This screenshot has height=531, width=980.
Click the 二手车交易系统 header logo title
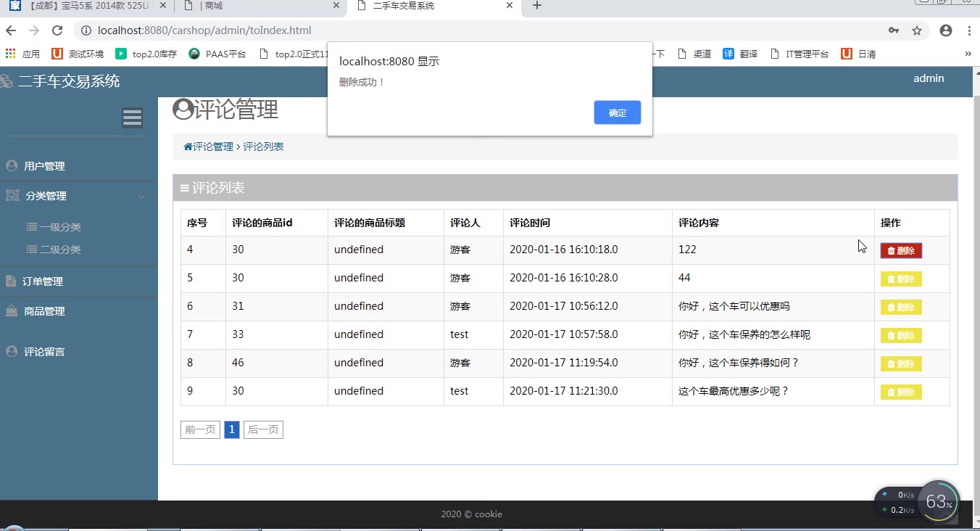69,81
